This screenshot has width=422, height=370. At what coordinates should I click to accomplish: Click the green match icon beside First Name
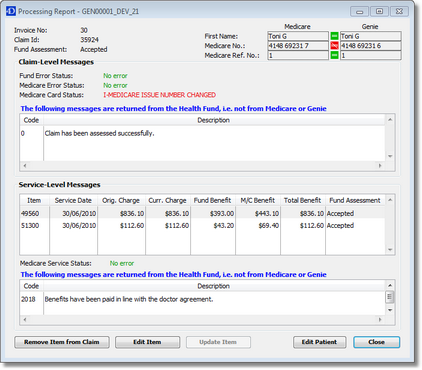(334, 36)
